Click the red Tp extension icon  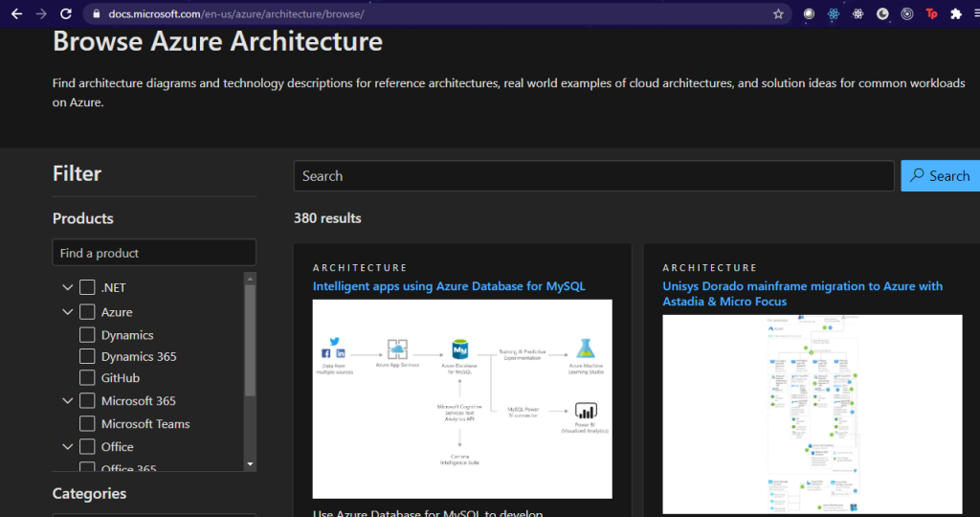(x=931, y=14)
